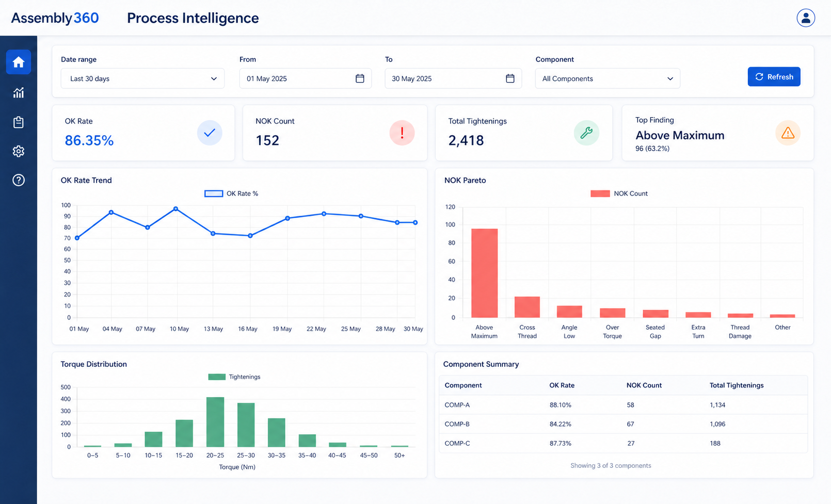Open the Home dashboard in sidebar
The image size is (831, 504).
(x=19, y=62)
